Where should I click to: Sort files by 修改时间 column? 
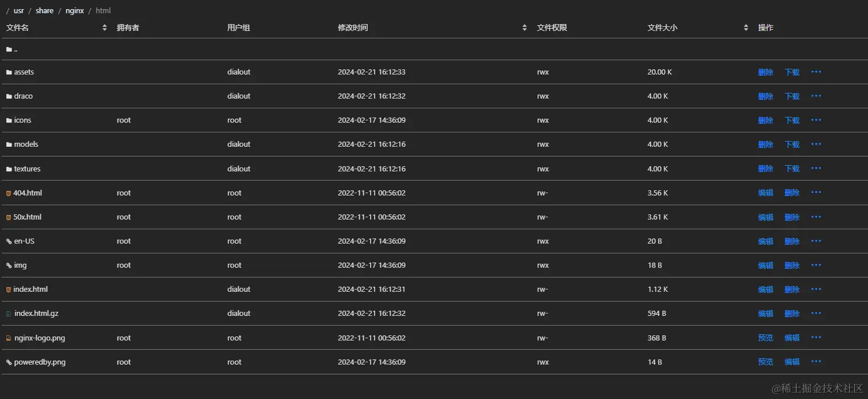click(x=524, y=28)
